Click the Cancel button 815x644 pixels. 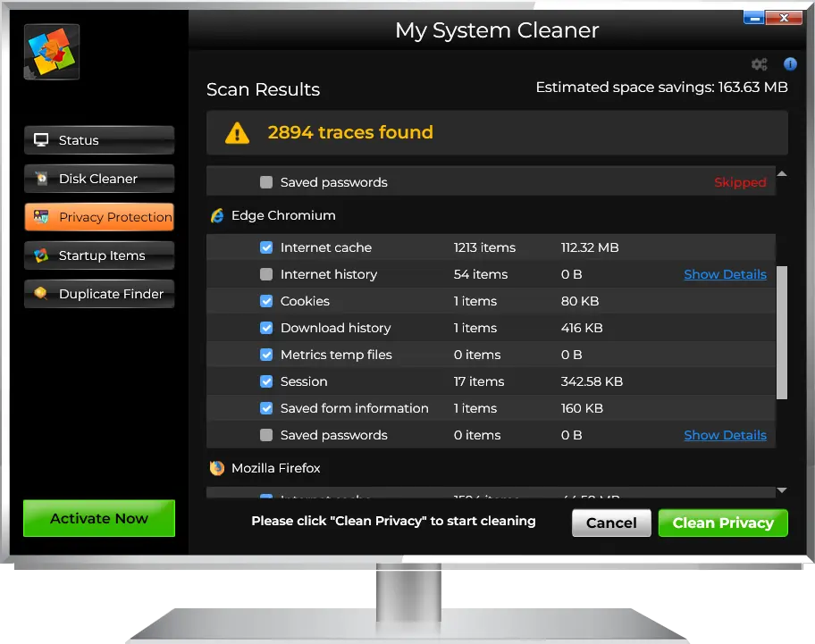tap(611, 523)
